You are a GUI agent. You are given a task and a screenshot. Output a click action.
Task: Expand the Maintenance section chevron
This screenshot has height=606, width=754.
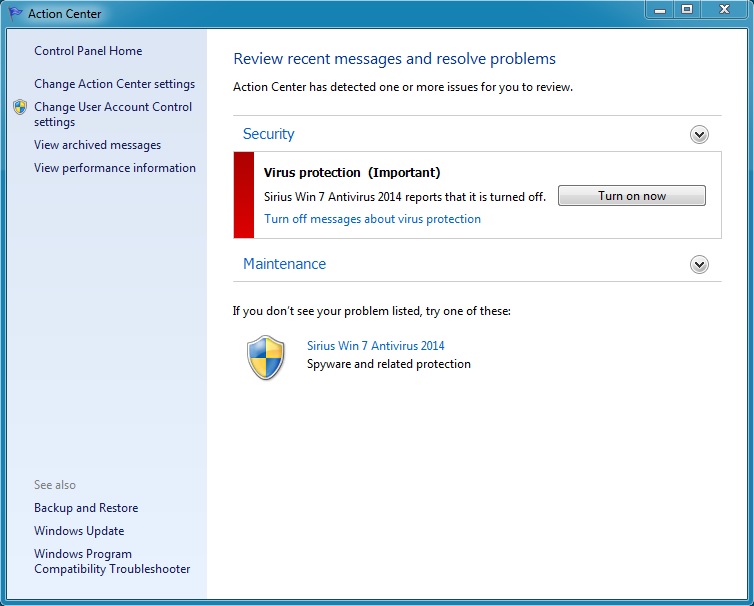tap(699, 264)
